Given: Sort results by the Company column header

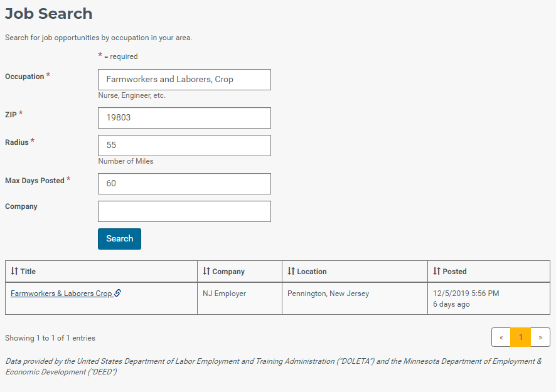Looking at the screenshot, I should (240, 272).
